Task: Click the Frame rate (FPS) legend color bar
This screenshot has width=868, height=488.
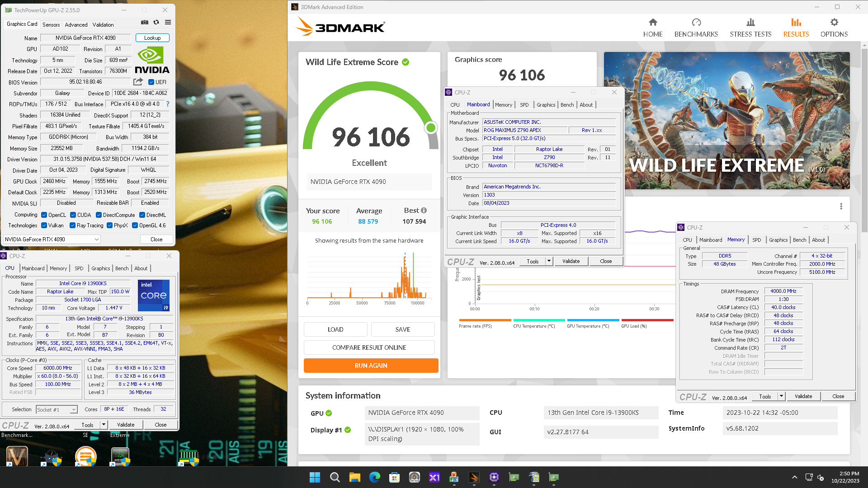Action: pos(485,320)
